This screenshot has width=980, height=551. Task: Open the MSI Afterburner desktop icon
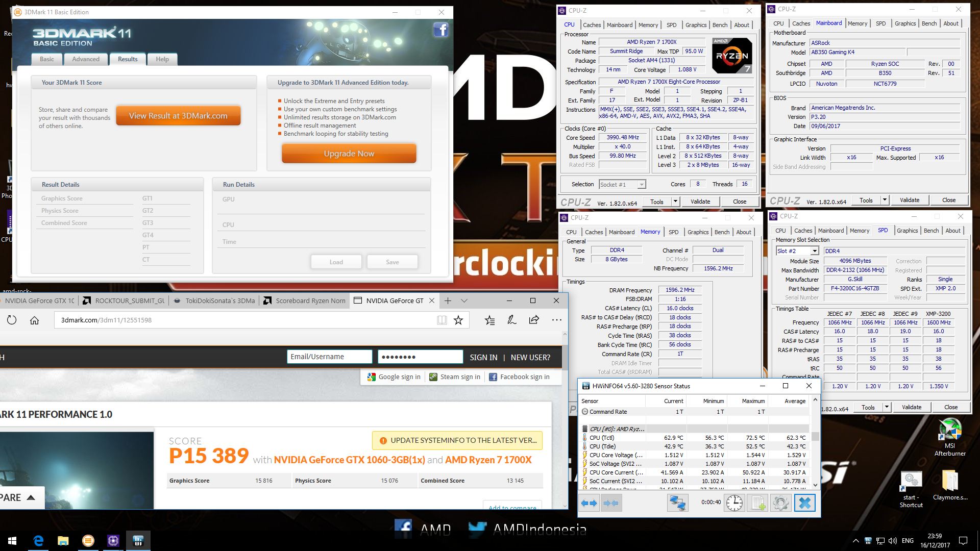coord(950,437)
